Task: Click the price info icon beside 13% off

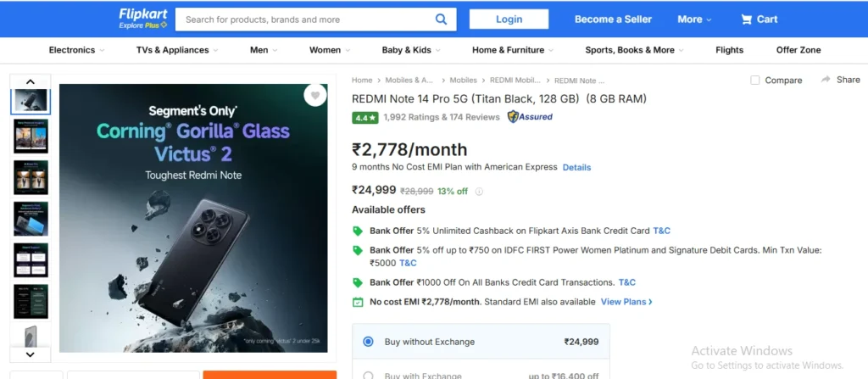Action: (480, 192)
